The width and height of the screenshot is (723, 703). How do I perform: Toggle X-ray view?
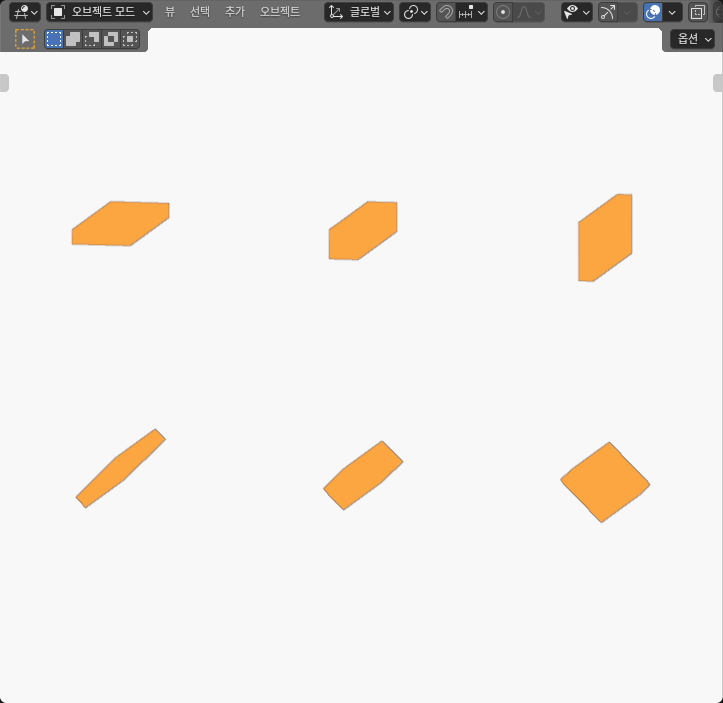click(x=697, y=12)
